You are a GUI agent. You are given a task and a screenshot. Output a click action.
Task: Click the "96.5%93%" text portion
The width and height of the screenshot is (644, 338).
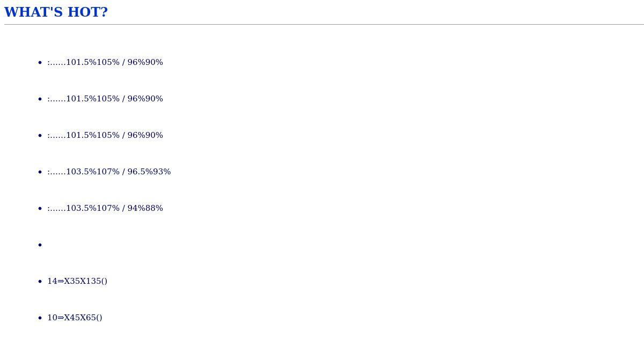pyautogui.click(x=149, y=172)
